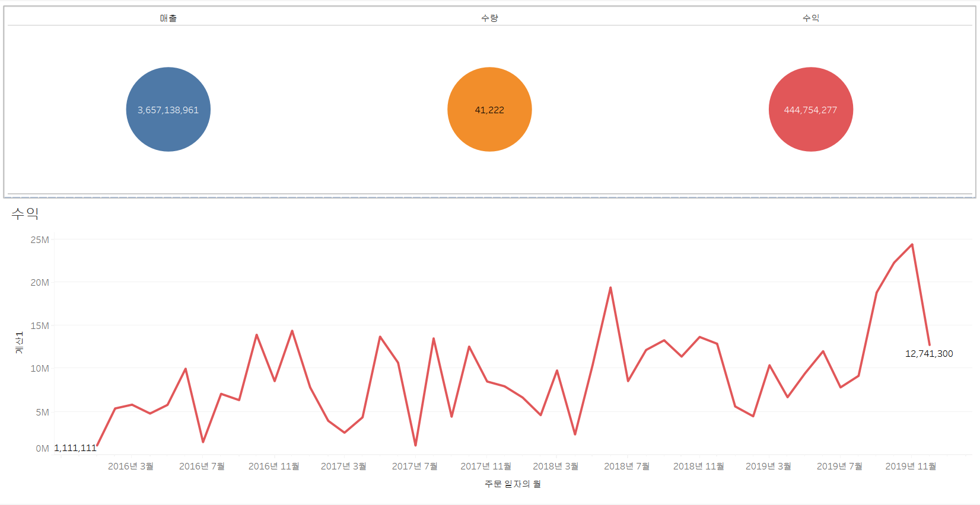Image resolution: width=980 pixels, height=505 pixels.
Task: Click the blue 매출 circle 3,657,138,961
Action: coord(168,110)
